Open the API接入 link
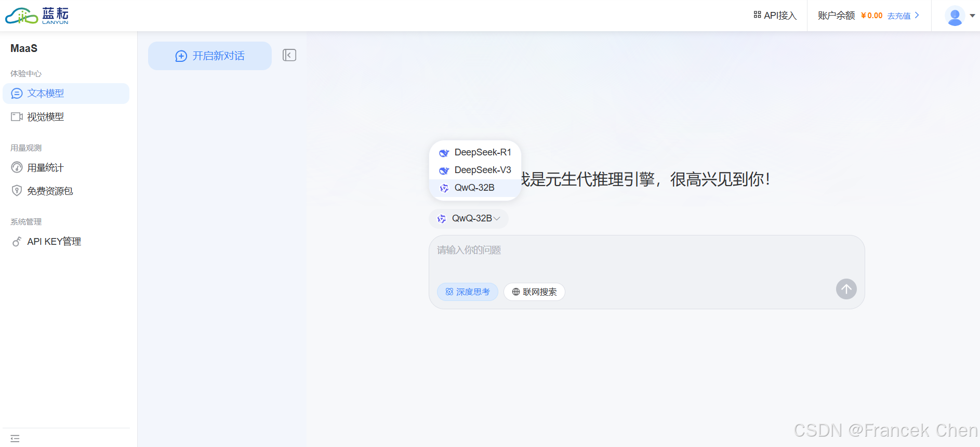The image size is (980, 447). 775,16
